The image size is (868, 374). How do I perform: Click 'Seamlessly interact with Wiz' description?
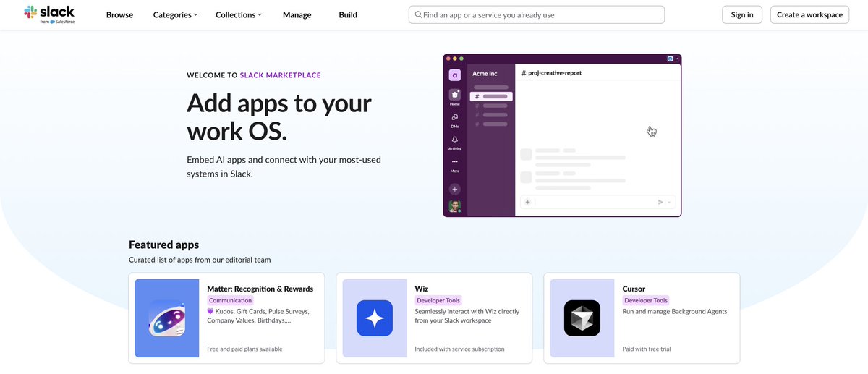467,315
